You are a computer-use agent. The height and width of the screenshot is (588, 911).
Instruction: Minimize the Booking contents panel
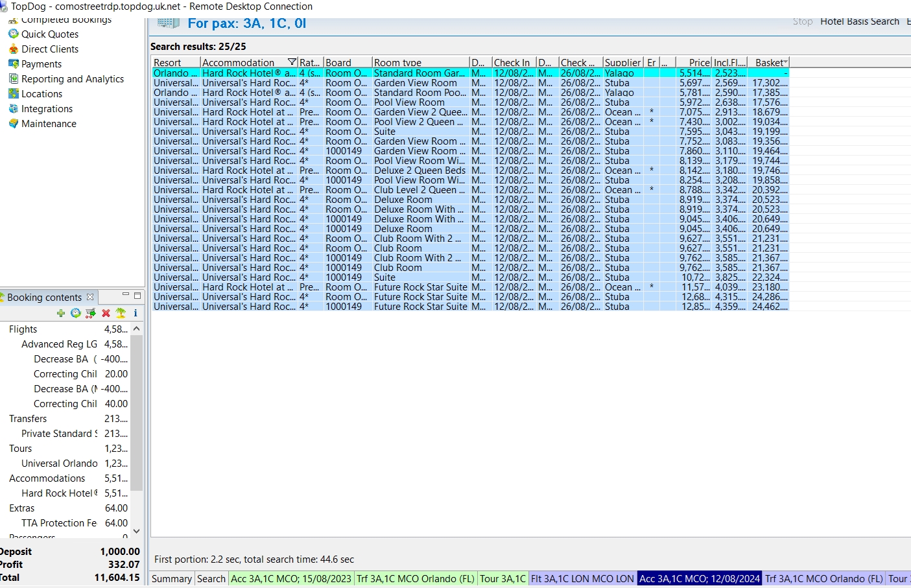click(x=126, y=295)
